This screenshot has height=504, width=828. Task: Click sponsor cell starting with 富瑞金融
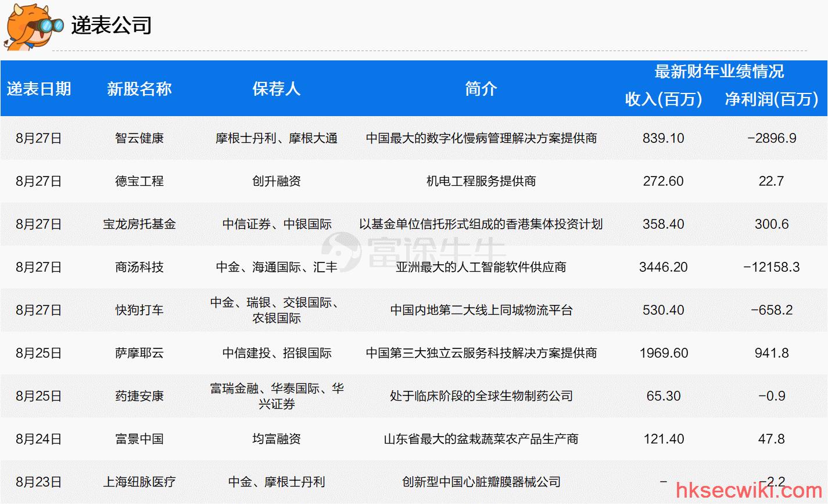coord(277,396)
